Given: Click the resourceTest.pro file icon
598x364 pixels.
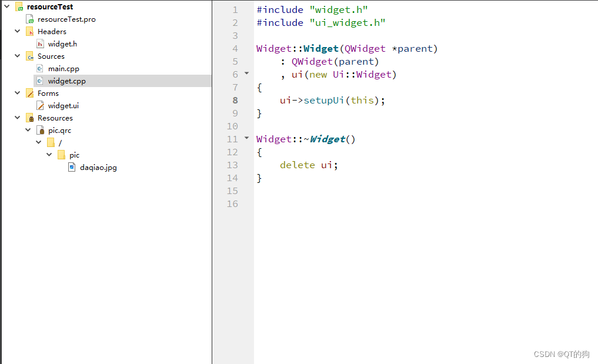Looking at the screenshot, I should pyautogui.click(x=30, y=19).
